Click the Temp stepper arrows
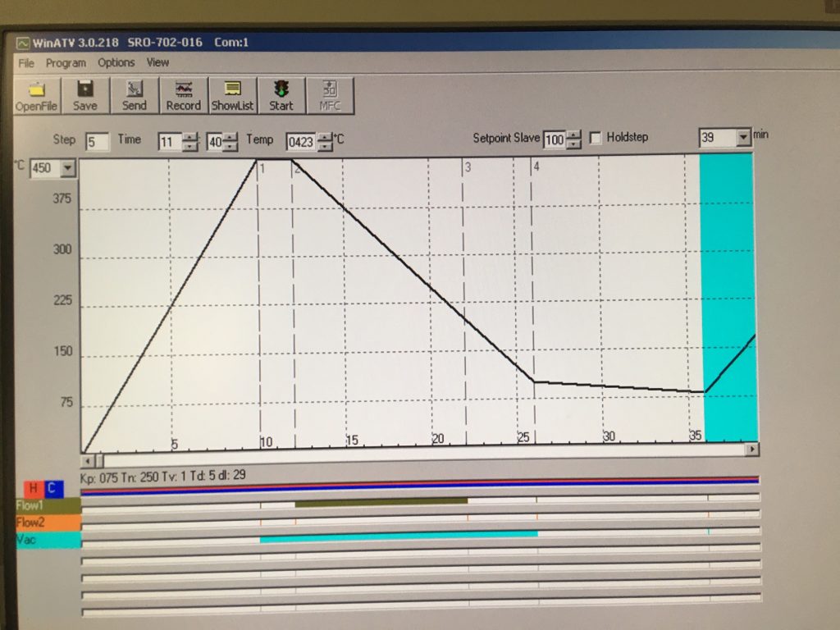The height and width of the screenshot is (630, 840). [x=325, y=142]
